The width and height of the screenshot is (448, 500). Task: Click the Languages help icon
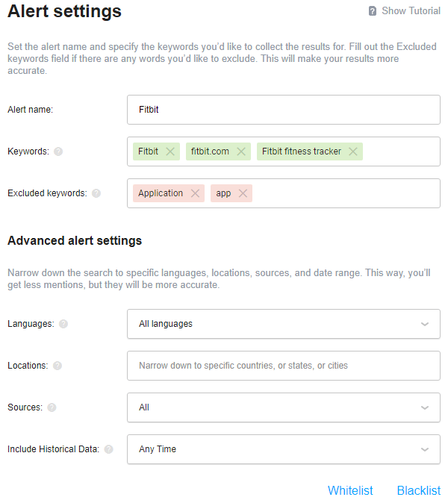(x=63, y=324)
